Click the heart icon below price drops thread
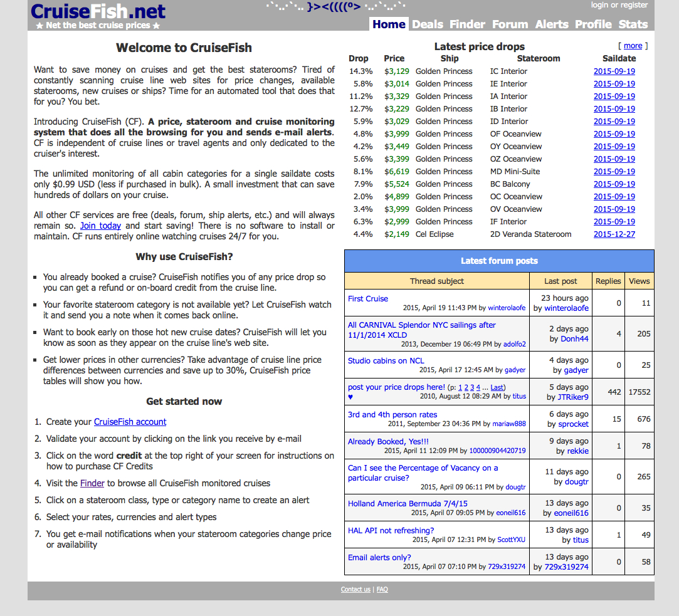679x616 pixels. point(350,397)
